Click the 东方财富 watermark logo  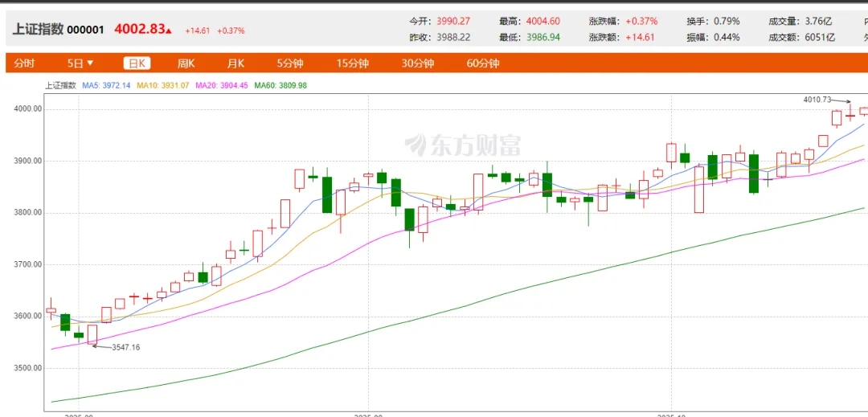[463, 145]
